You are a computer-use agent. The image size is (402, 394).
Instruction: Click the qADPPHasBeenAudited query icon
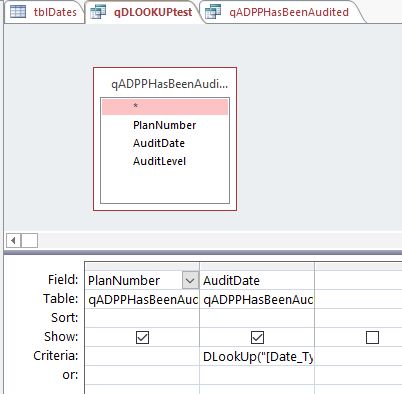pos(213,12)
